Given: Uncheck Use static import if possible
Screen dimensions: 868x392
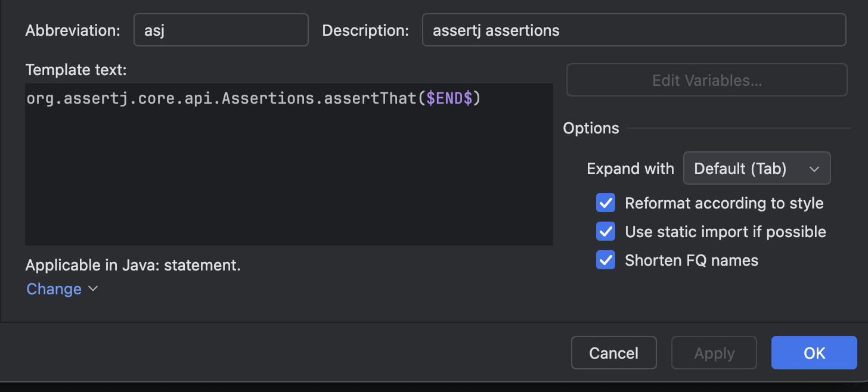Looking at the screenshot, I should (606, 232).
